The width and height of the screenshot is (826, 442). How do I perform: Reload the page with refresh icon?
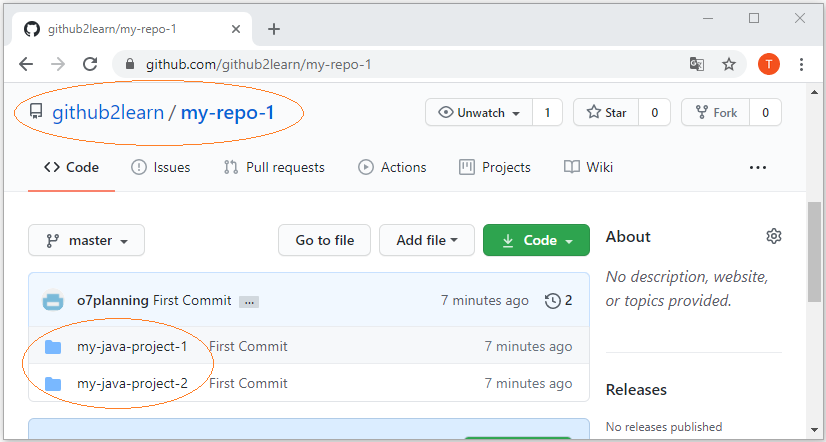point(90,64)
